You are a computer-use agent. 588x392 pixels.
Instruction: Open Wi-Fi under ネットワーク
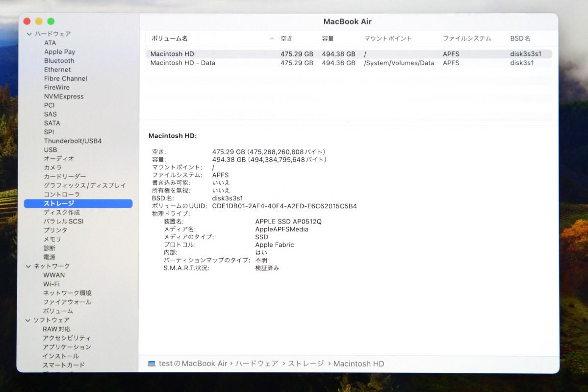(x=51, y=284)
